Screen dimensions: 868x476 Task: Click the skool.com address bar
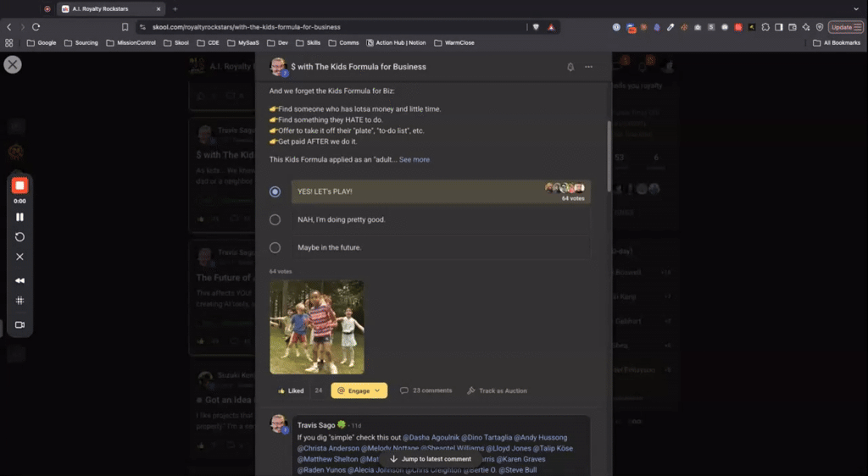point(332,27)
